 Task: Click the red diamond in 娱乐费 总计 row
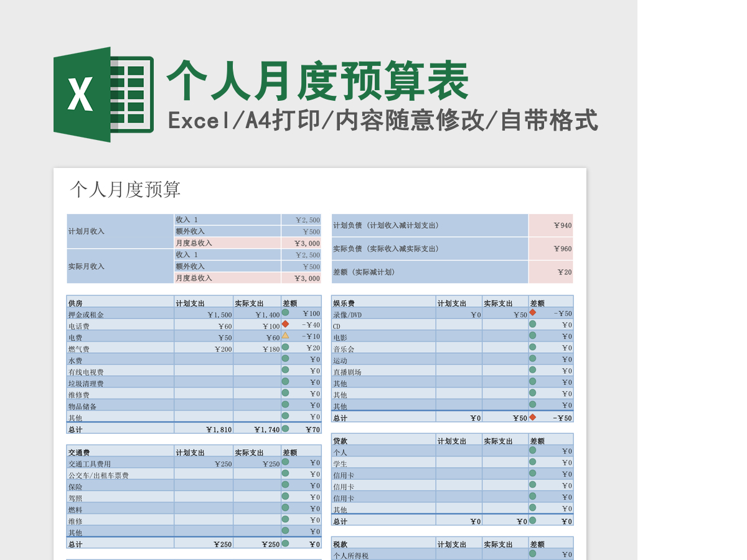532,417
